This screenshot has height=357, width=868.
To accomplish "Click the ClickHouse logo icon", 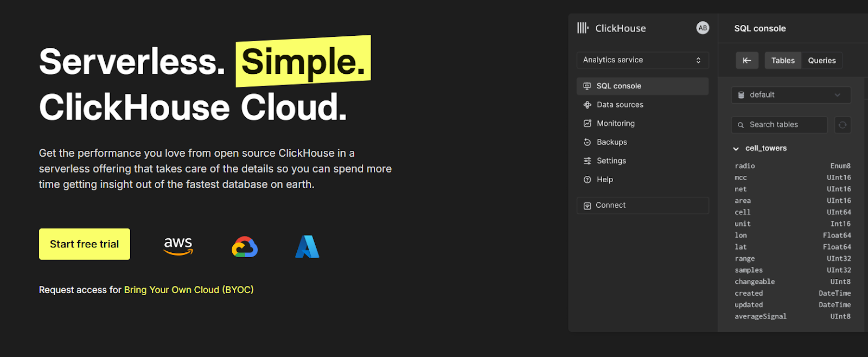I will pos(583,28).
